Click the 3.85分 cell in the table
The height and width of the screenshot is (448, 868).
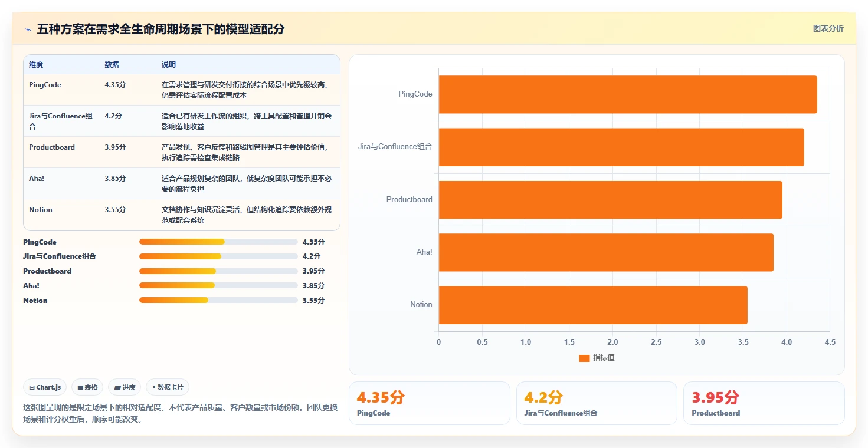click(115, 179)
